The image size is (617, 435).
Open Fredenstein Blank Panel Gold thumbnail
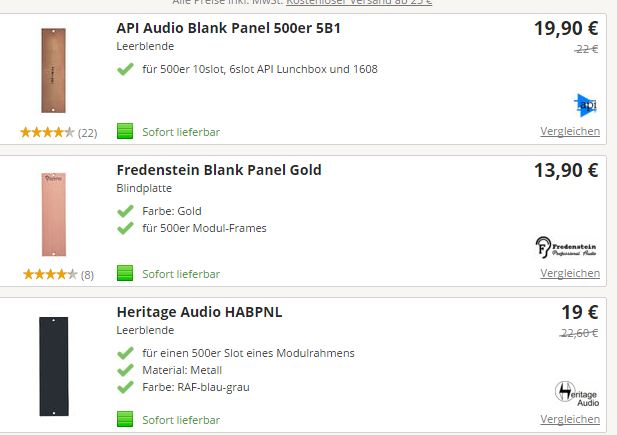(x=54, y=215)
